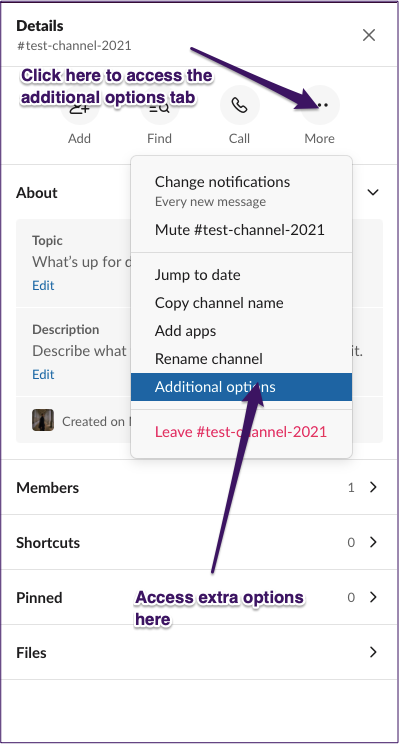Click the Call phone icon
Screen dimensions: 399x744
(x=240, y=105)
